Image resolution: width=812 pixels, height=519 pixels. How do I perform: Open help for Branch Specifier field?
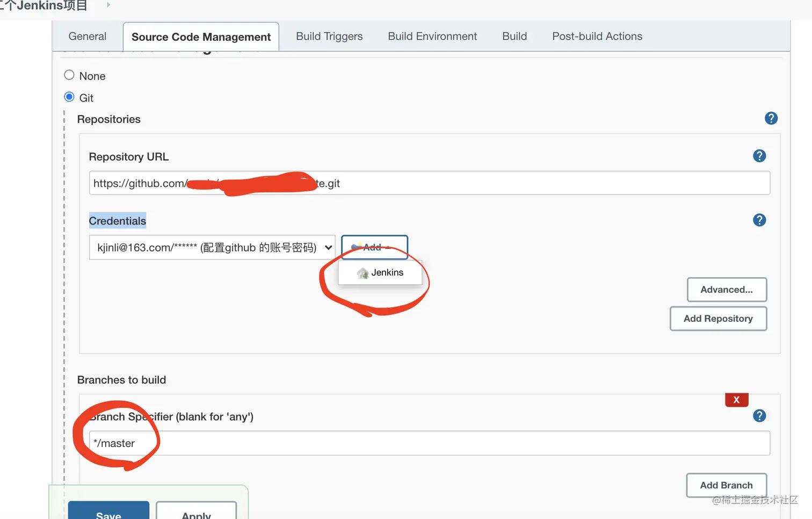[x=759, y=415]
